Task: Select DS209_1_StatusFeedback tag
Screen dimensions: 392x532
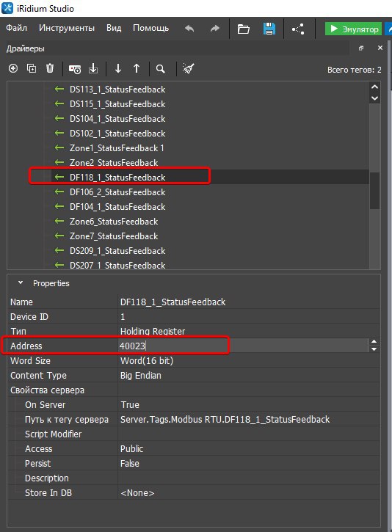Action: point(117,251)
